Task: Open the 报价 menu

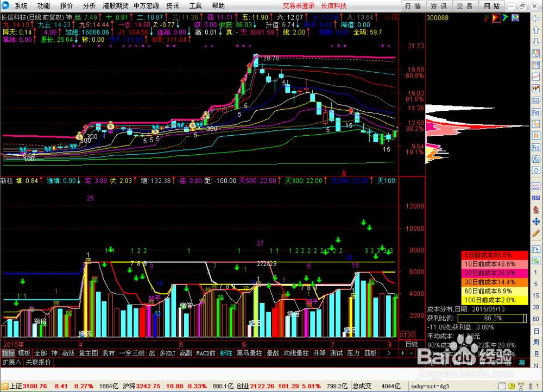Action: pos(66,5)
